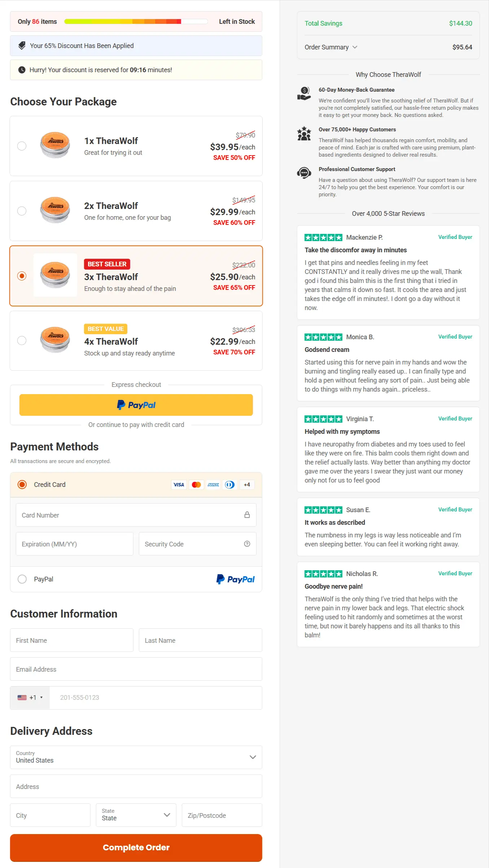Pay with PayPal express checkout button
Screen dimensions: 489x868
pos(136,405)
